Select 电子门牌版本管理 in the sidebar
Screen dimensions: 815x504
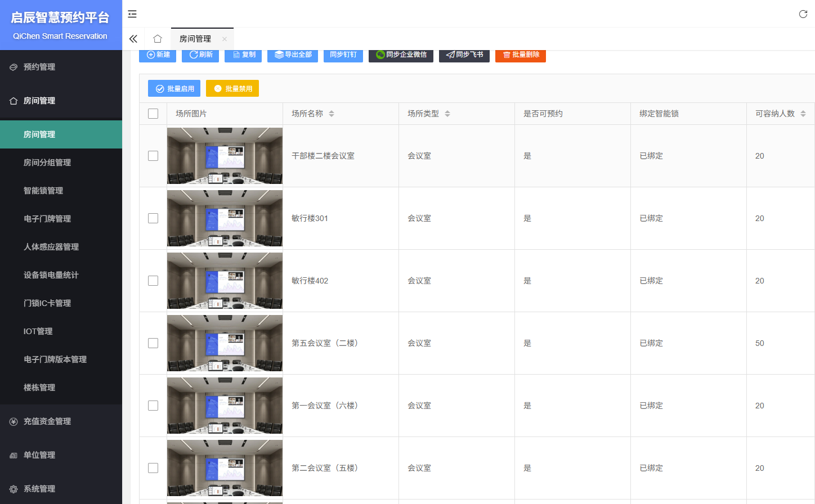coord(61,359)
